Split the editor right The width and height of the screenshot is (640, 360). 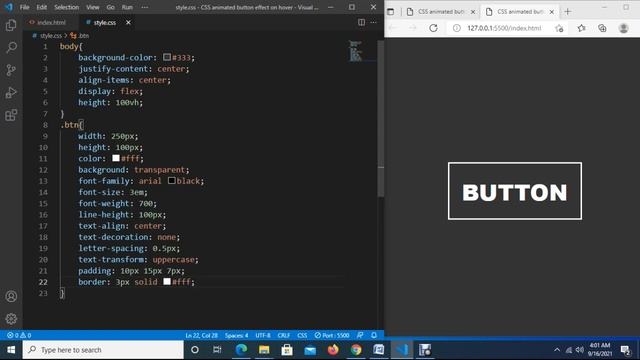(361, 22)
